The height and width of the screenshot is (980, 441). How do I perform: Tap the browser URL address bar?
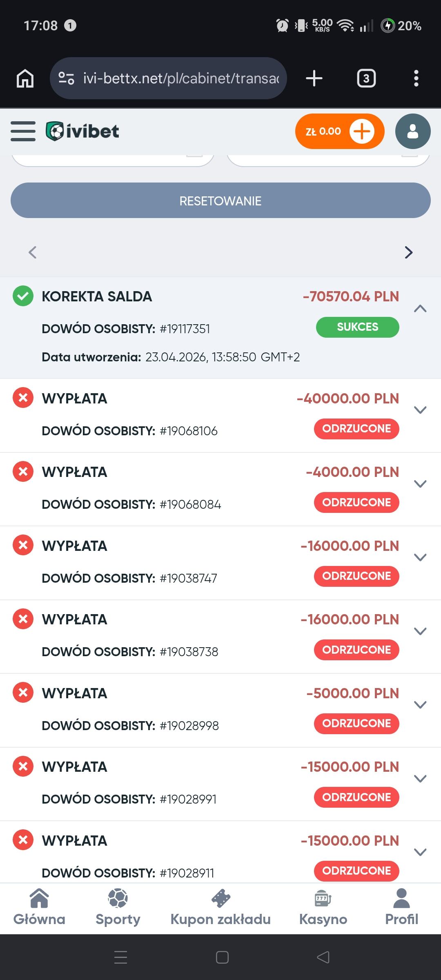(x=168, y=78)
